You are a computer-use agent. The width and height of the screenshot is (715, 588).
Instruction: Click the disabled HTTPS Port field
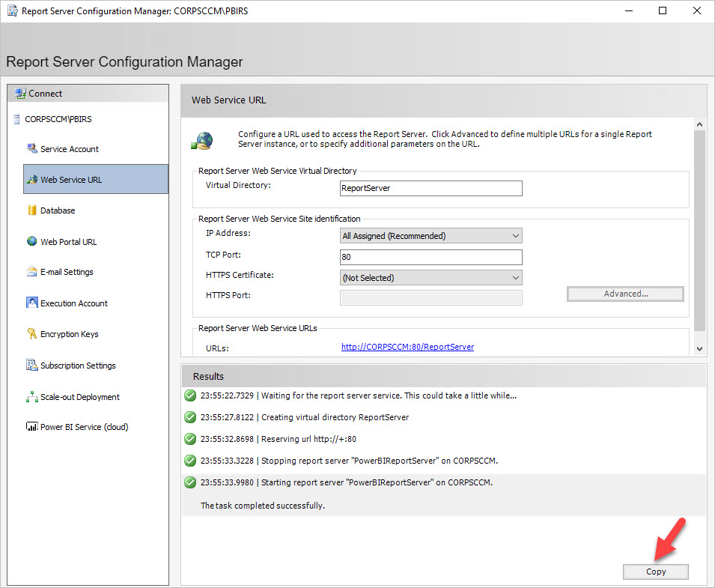(x=431, y=298)
